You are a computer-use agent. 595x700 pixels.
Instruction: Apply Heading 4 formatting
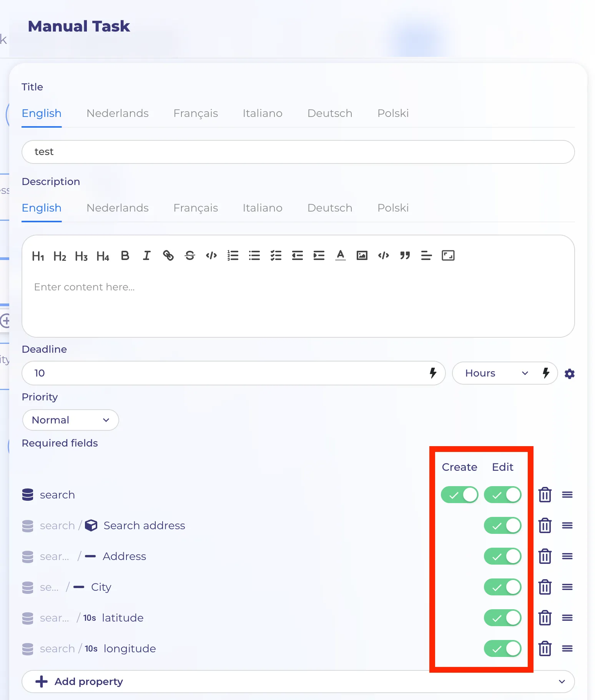pos(103,256)
